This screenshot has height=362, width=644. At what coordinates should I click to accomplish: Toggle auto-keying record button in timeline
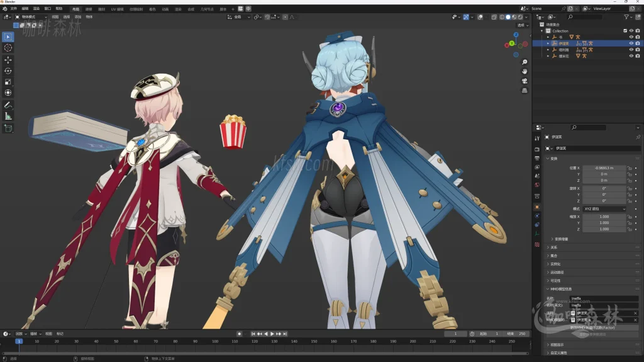[x=239, y=334]
